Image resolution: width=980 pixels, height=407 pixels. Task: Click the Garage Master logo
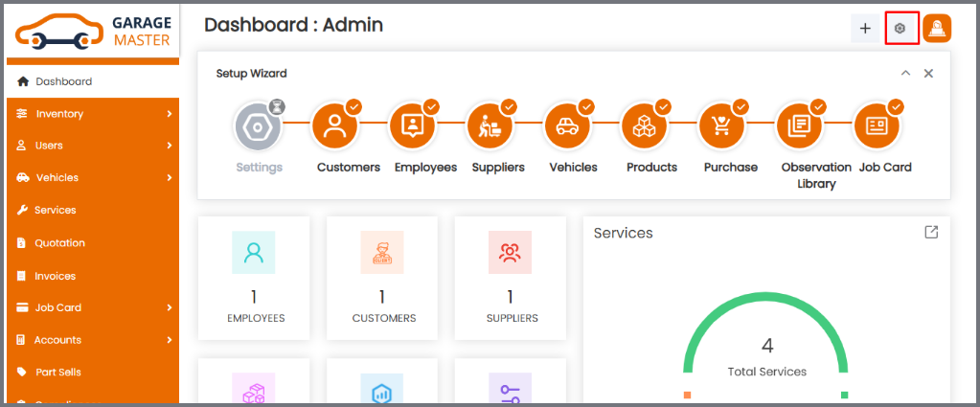(92, 30)
